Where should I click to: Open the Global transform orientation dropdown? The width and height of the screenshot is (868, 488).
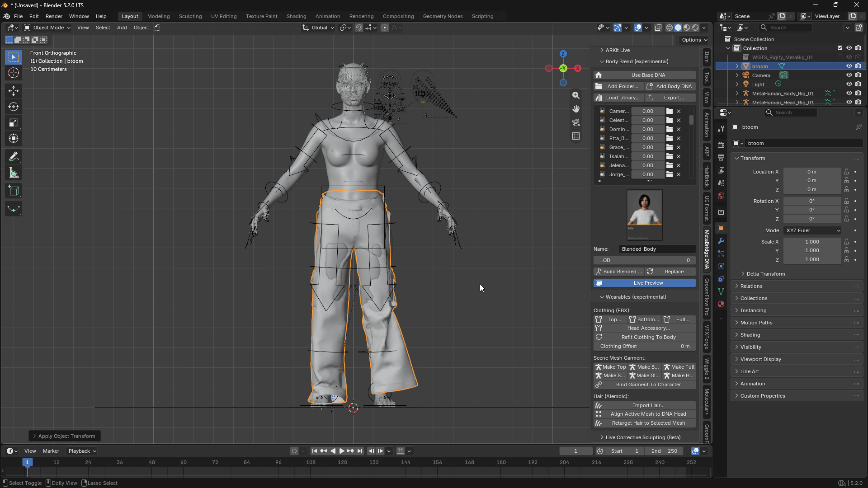click(x=318, y=28)
